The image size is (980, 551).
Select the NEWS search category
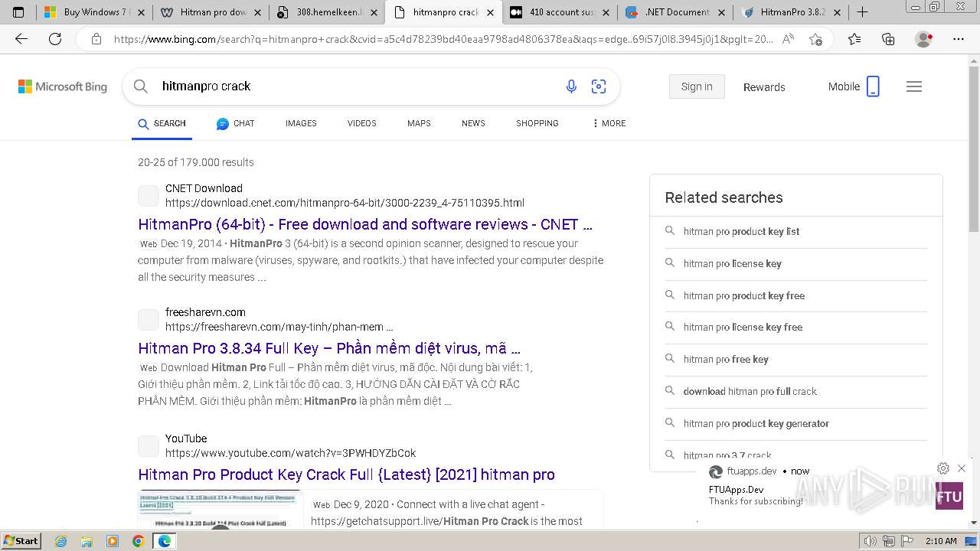coord(473,123)
